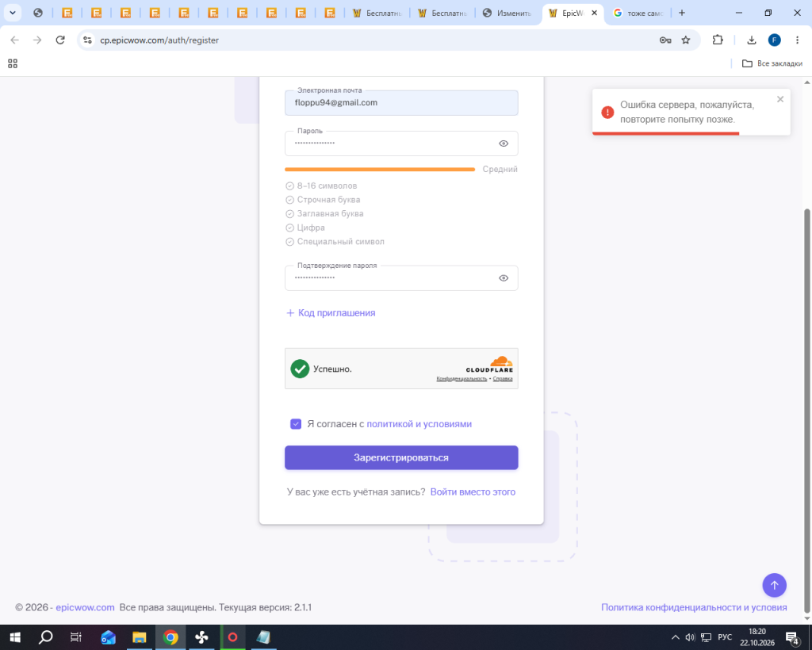Open a new browser tab

(682, 13)
